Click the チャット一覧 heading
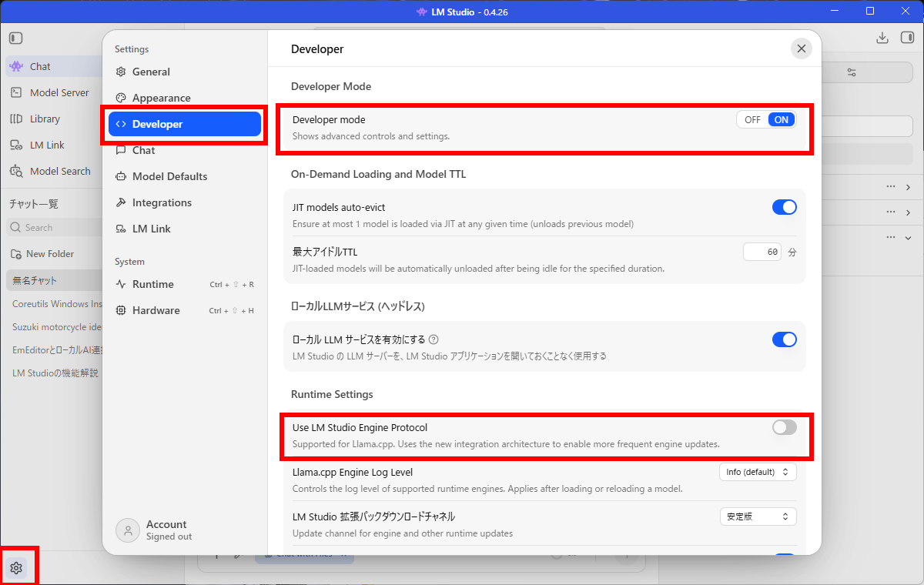The image size is (924, 585). point(33,204)
